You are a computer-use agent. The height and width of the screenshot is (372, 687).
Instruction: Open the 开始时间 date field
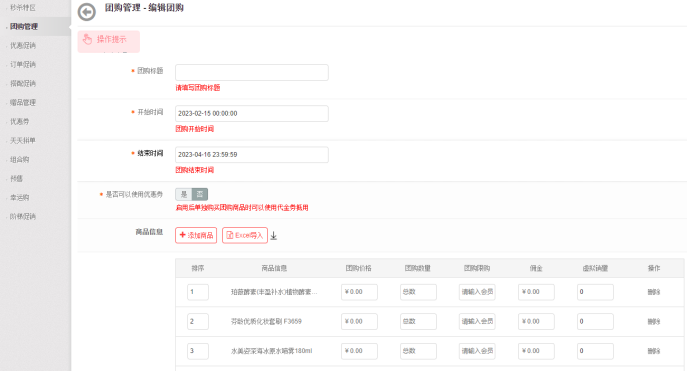[252, 113]
